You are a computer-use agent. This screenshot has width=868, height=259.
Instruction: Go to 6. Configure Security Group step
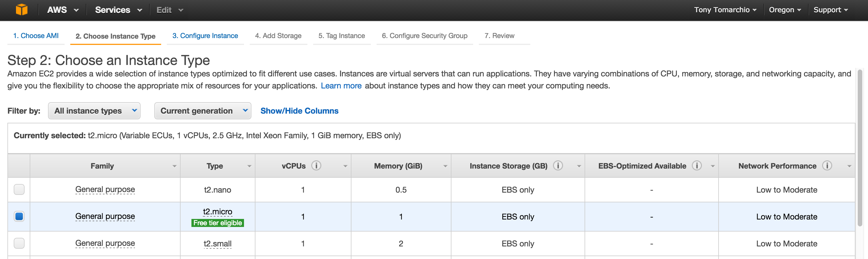pos(425,36)
